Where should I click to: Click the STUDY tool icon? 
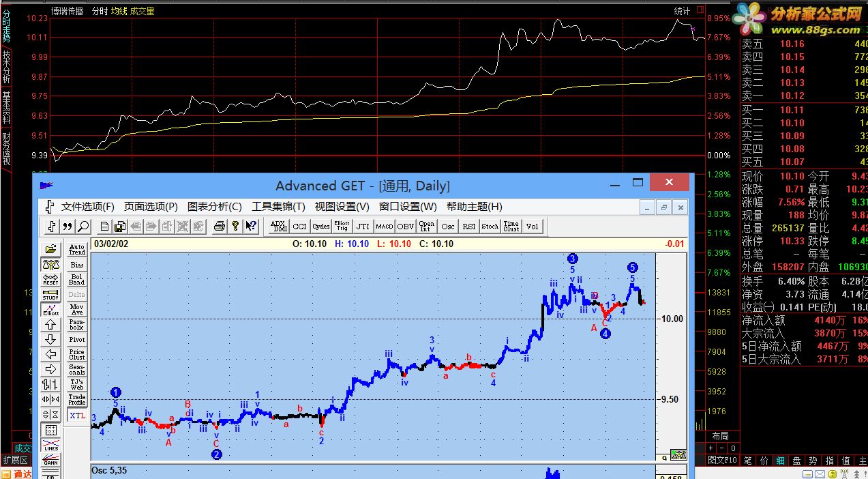[x=51, y=295]
